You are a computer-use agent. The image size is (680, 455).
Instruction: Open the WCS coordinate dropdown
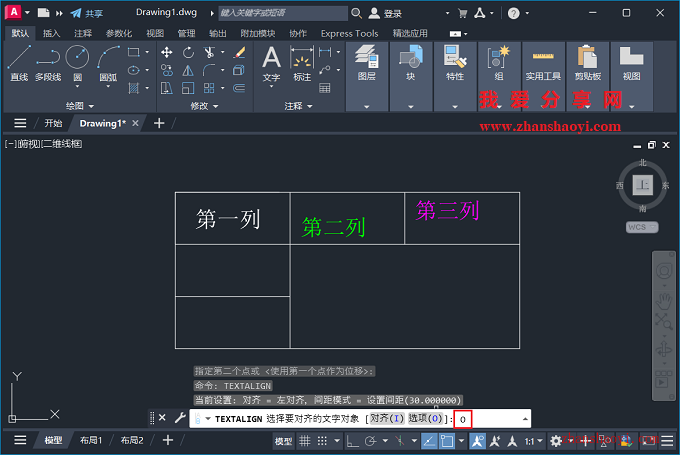pos(642,227)
